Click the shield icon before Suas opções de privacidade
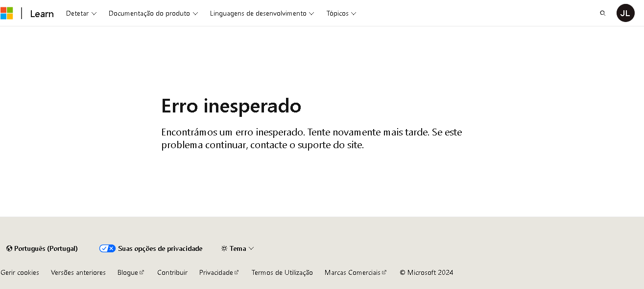Screen dimensions: 644x289 [x=107, y=248]
